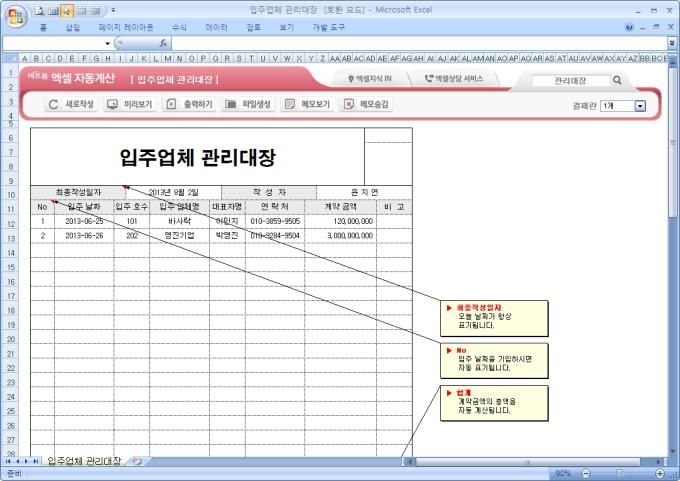Select the company cell 바사락
Image resolution: width=680 pixels, height=481 pixels.
coord(180,222)
